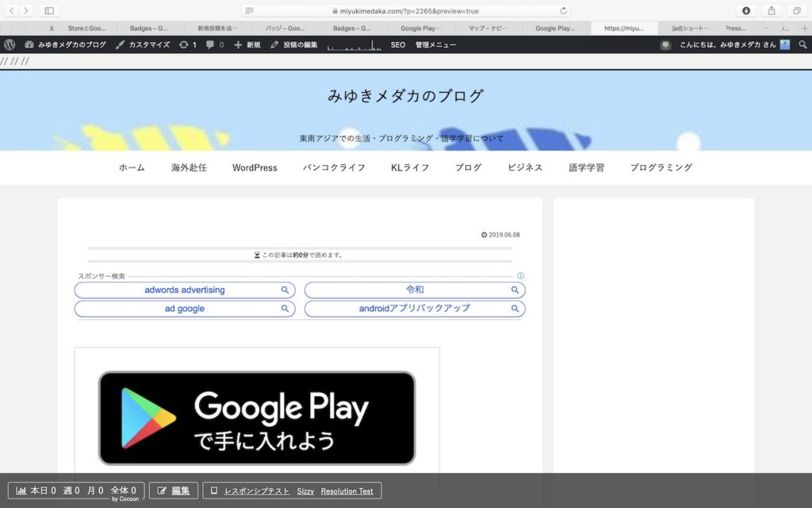Click the tagline 東南アジアでの生活・プログラミング・語学学習について
812x508 pixels.
(x=401, y=138)
